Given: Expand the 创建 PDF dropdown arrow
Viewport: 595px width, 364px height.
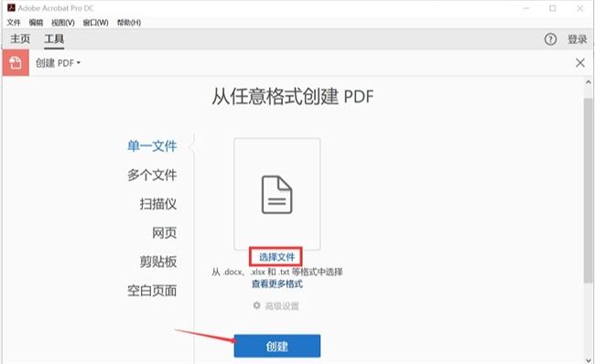Looking at the screenshot, I should [x=79, y=62].
